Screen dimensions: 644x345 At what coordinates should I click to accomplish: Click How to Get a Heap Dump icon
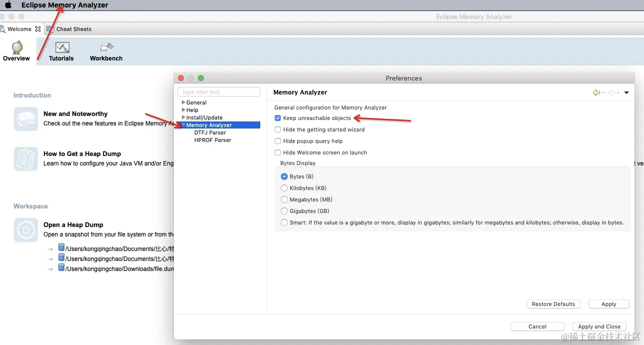click(x=26, y=159)
